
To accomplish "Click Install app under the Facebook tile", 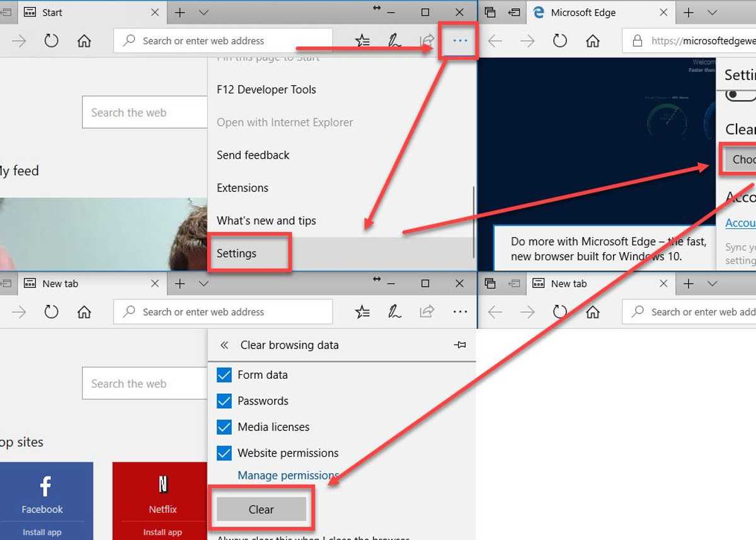I will pyautogui.click(x=42, y=532).
